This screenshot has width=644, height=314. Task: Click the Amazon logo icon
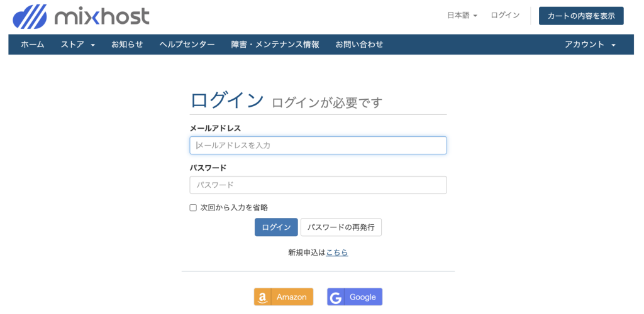click(263, 297)
